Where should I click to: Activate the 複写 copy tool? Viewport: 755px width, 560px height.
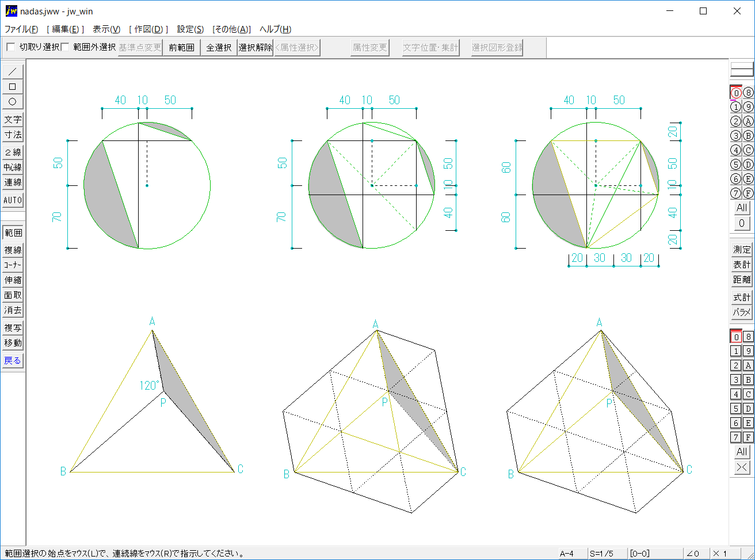13,328
